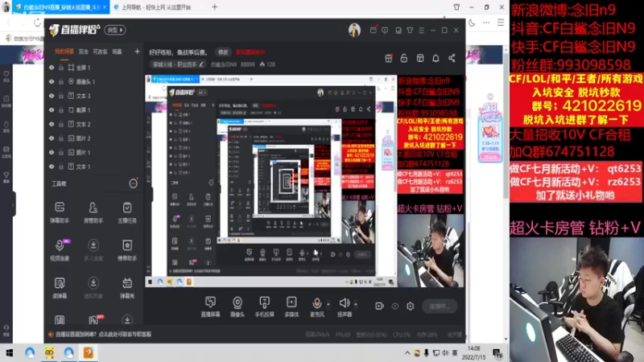Click the toolbox more options circle
The height and width of the screenshot is (362, 644).
pos(133,183)
